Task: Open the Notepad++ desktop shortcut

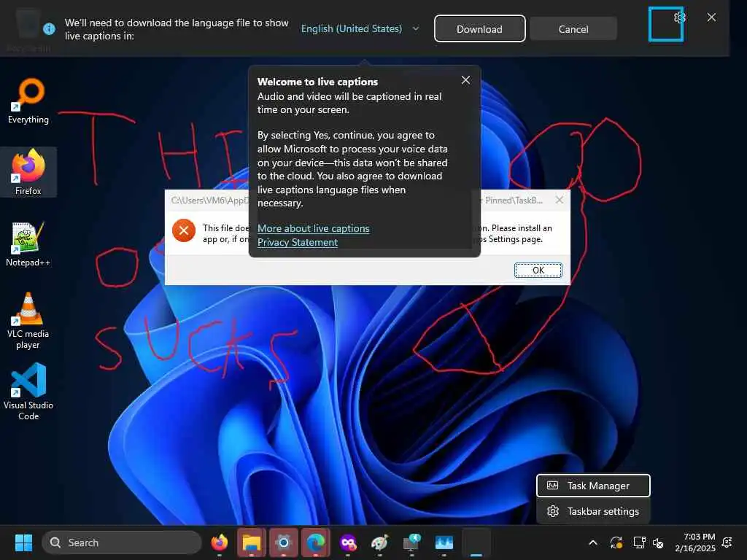Action: pyautogui.click(x=28, y=244)
